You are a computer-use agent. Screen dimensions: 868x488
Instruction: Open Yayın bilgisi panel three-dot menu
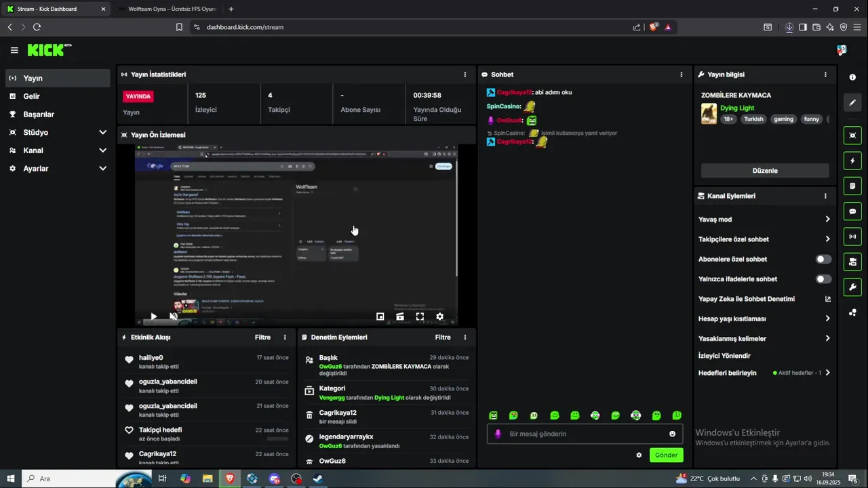825,75
